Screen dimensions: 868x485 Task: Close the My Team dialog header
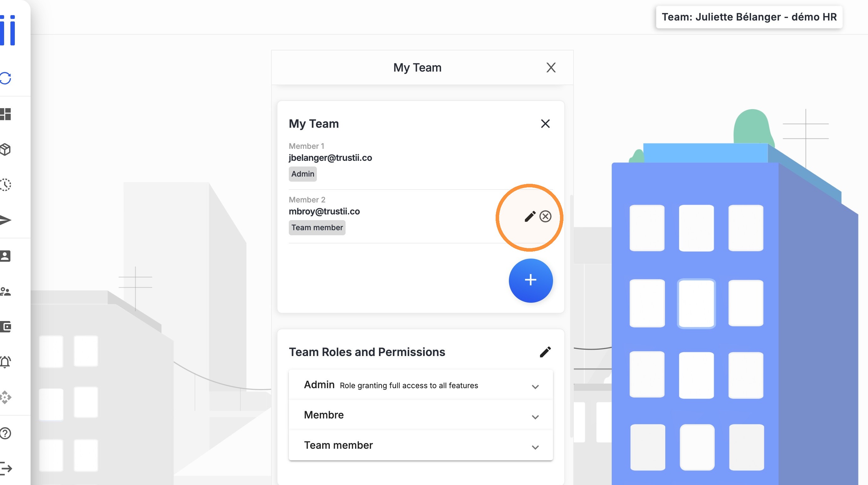pos(551,67)
